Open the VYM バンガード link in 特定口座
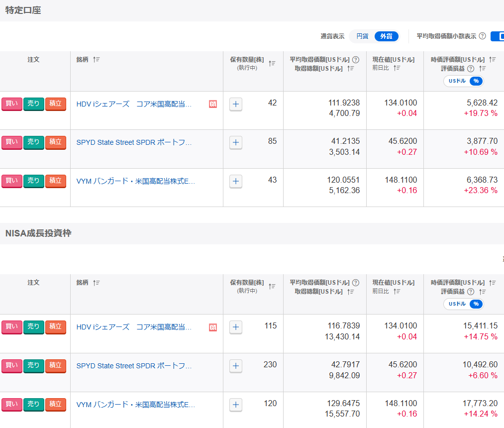Viewport: 504px width, 428px height. (135, 181)
